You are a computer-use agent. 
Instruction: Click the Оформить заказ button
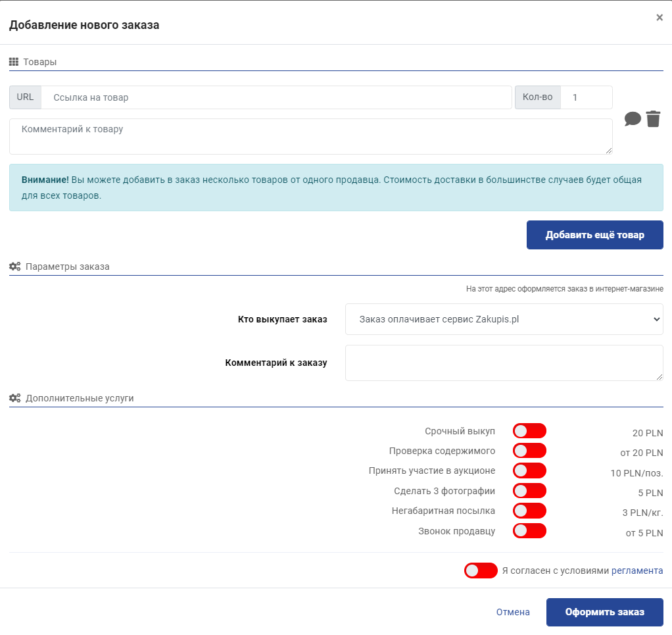coord(604,612)
